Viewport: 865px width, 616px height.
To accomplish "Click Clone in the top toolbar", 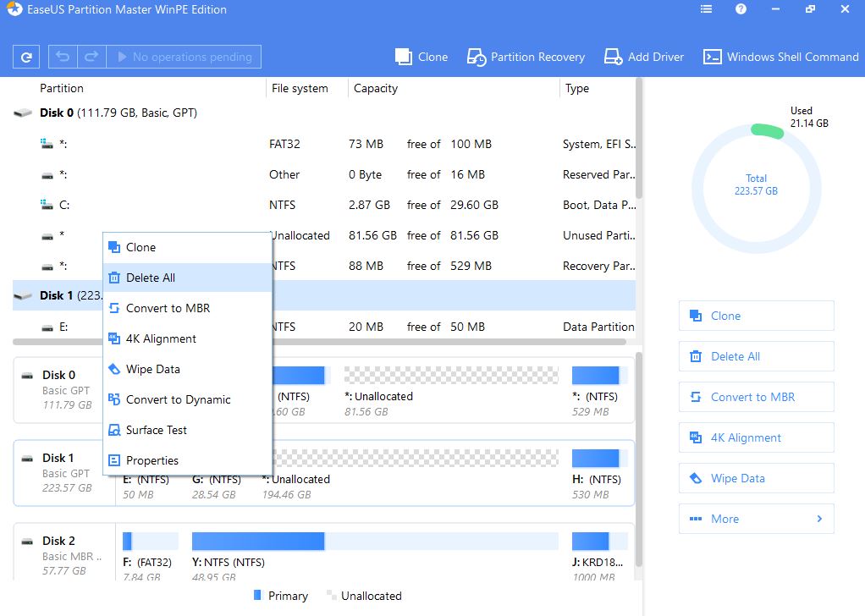I will pyautogui.click(x=421, y=57).
